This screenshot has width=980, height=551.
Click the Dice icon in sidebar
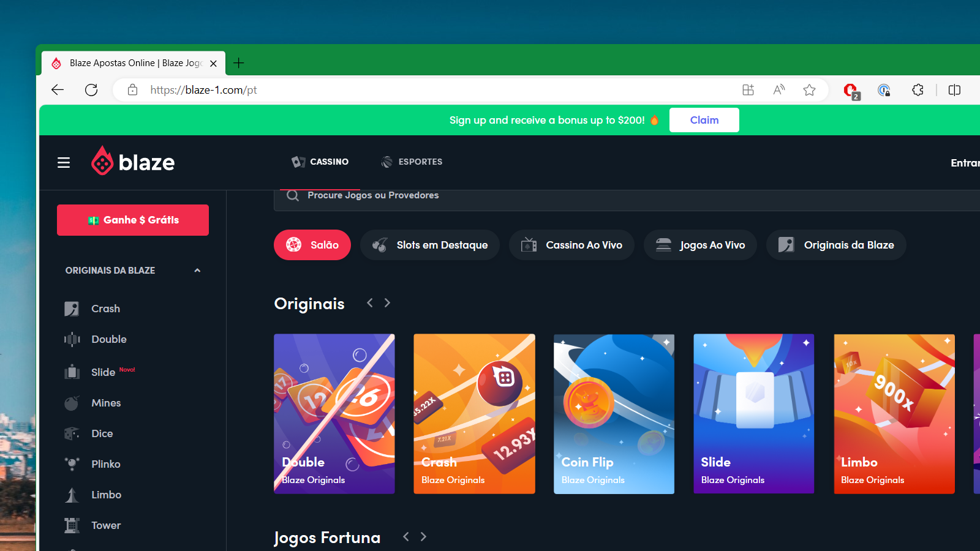tap(72, 433)
